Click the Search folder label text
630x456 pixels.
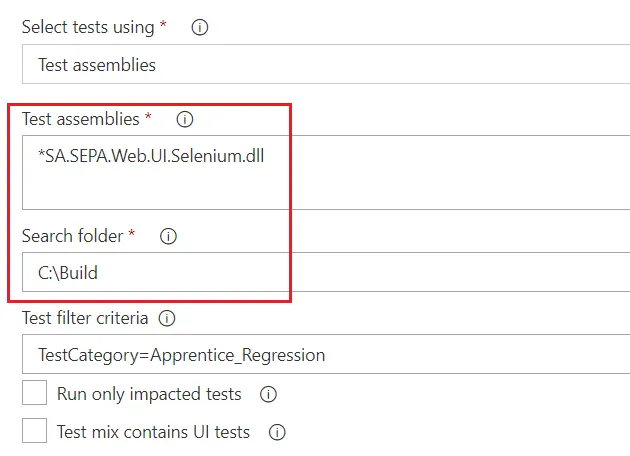click(x=73, y=237)
